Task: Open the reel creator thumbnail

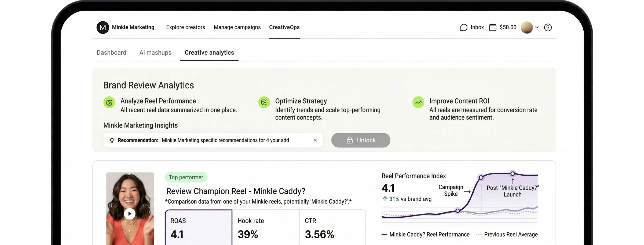Action: (130, 209)
